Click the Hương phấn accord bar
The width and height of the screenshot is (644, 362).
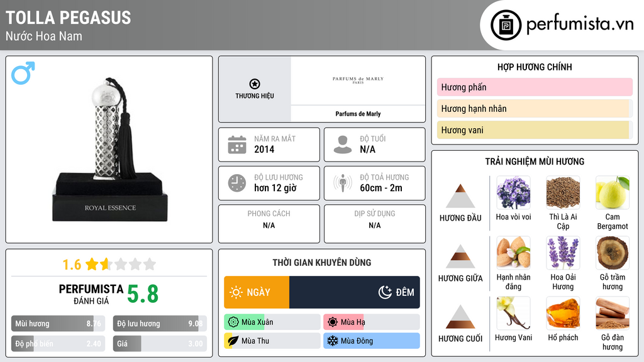pos(534,87)
